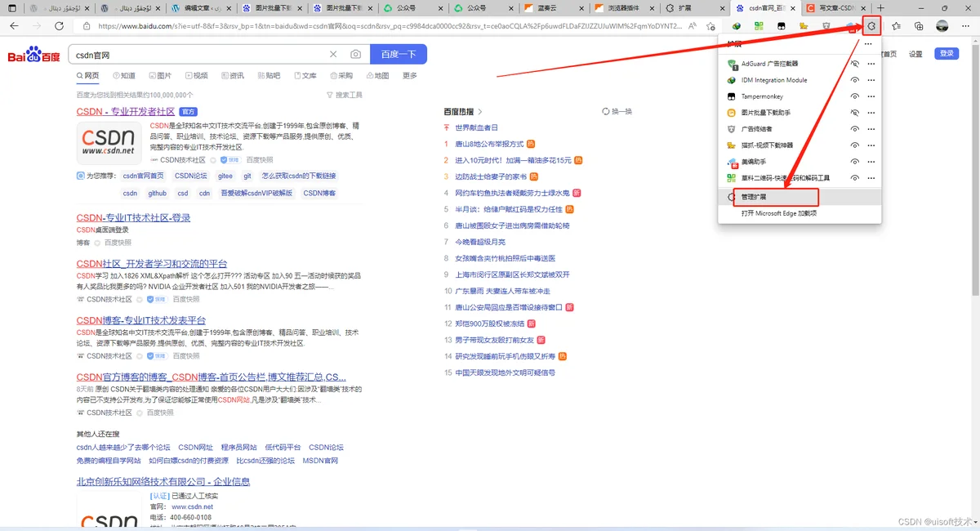The image size is (980, 531).
Task: Click the 百度一下 search button
Action: 399,55
